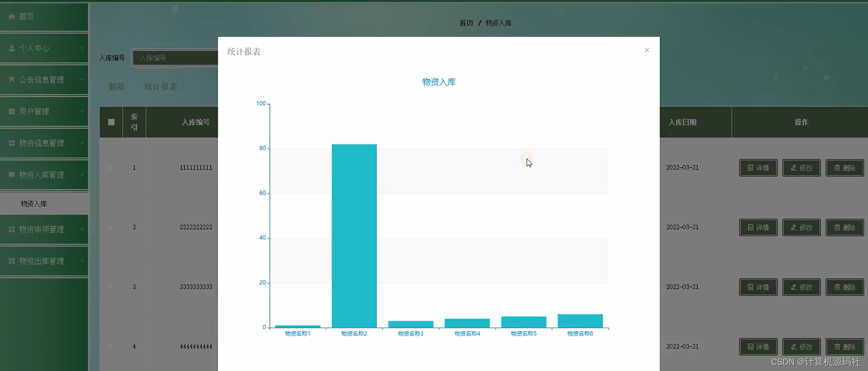Viewport: 868px width, 371px height.
Task: Click the icon beside 用户管理
Action: 12,111
